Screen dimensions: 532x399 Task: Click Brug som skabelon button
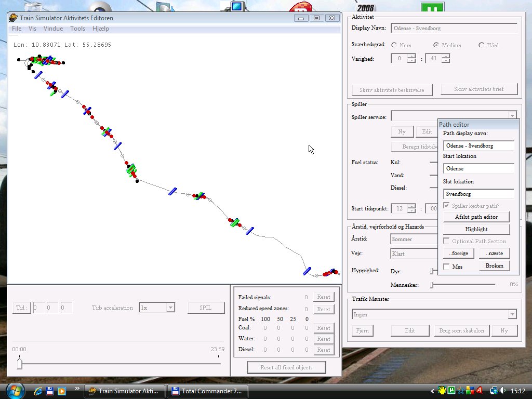click(x=462, y=330)
